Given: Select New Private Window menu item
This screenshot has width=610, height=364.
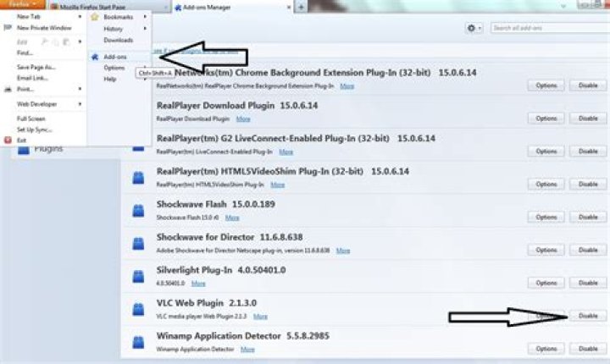Looking at the screenshot, I should [x=44, y=28].
